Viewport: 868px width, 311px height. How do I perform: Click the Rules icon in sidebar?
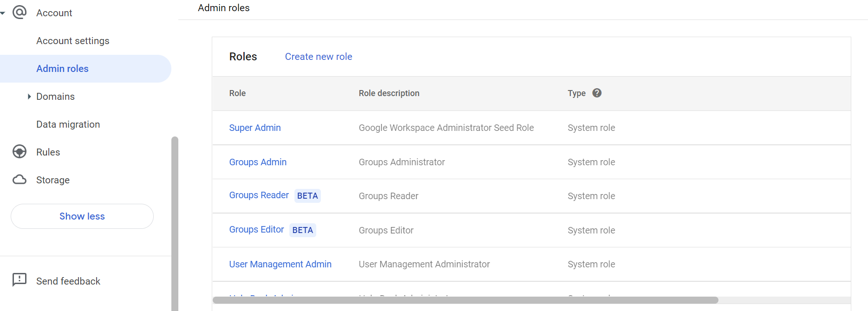click(20, 152)
